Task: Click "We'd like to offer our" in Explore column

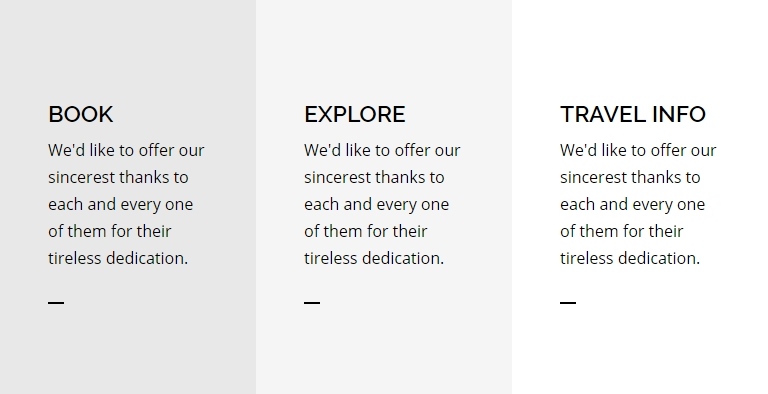Action: click(x=382, y=150)
